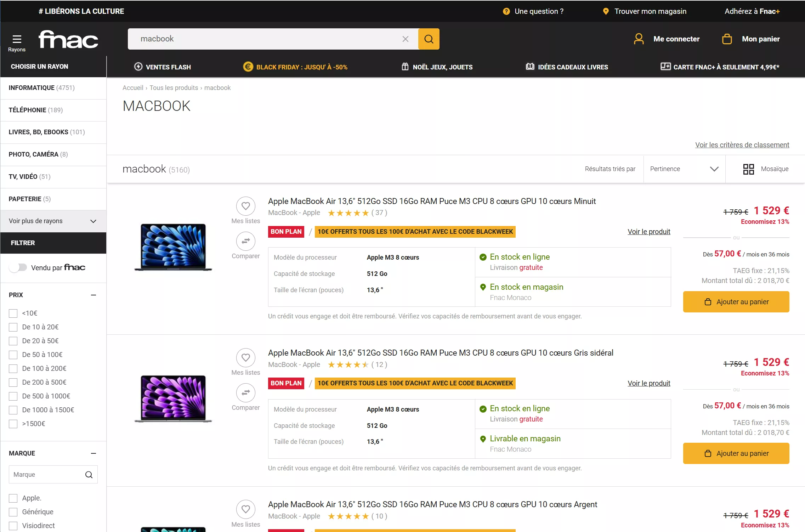Screen dimensions: 805x532
Task: Open the Rayons hamburger menu
Action: pos(17,39)
